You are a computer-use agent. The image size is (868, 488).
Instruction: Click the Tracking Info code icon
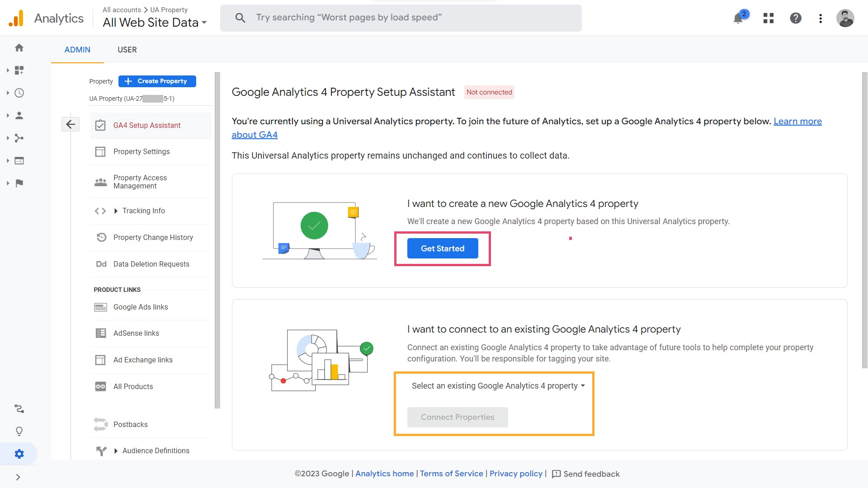[100, 211]
